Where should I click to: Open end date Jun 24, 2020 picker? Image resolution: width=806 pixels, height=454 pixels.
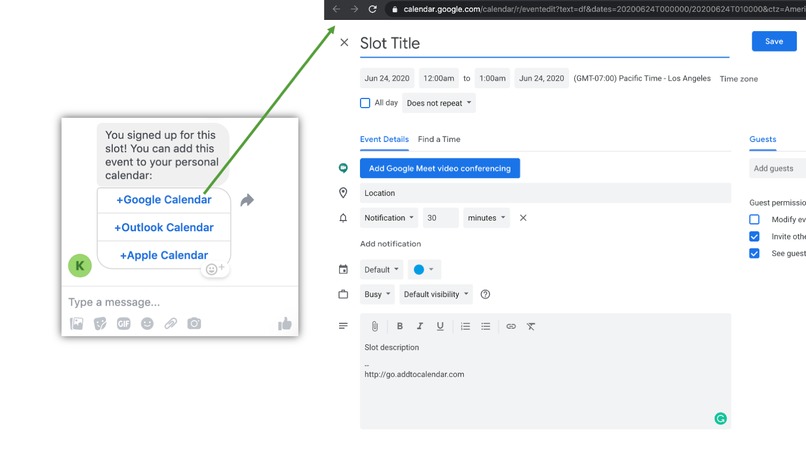541,78
